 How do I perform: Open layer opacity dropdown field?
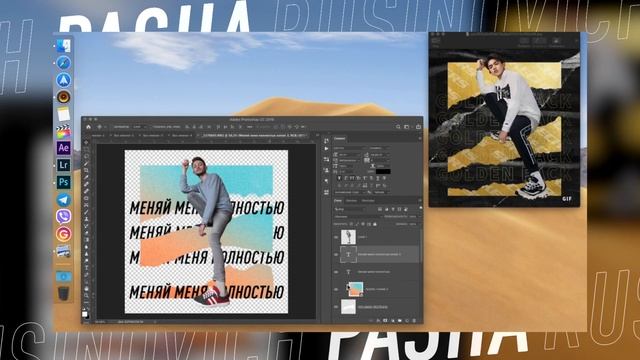[413, 216]
